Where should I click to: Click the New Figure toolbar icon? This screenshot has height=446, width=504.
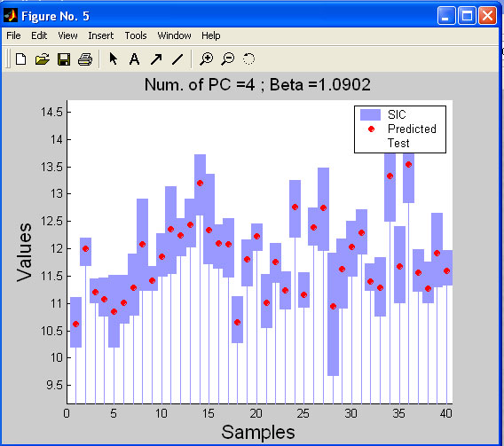21,59
